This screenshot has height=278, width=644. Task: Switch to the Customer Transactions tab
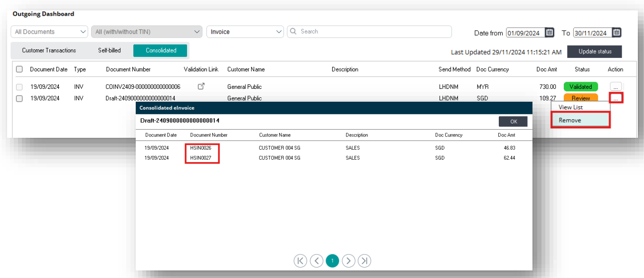(x=49, y=50)
